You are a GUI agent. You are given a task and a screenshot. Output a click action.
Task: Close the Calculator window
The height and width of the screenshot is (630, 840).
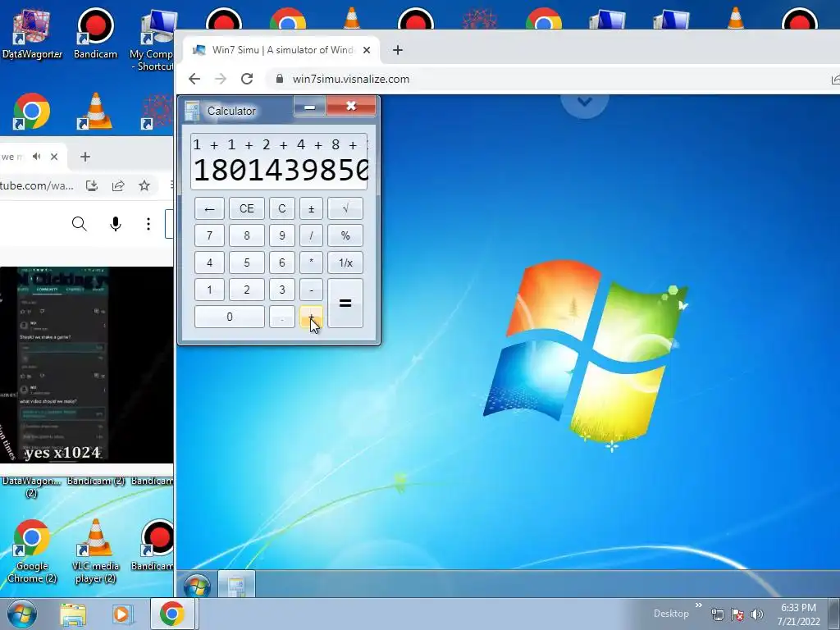351,106
